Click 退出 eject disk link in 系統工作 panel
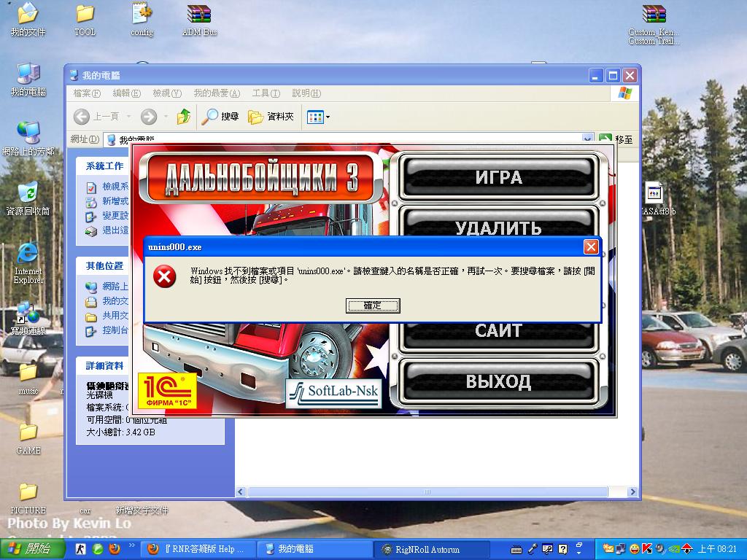Image resolution: width=747 pixels, height=560 pixels. (x=108, y=230)
